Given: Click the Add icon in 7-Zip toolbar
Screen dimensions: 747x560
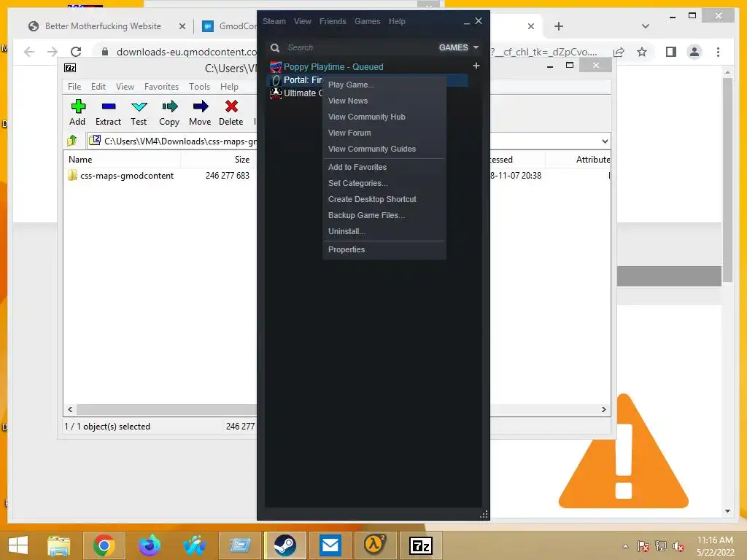Looking at the screenshot, I should [x=77, y=106].
